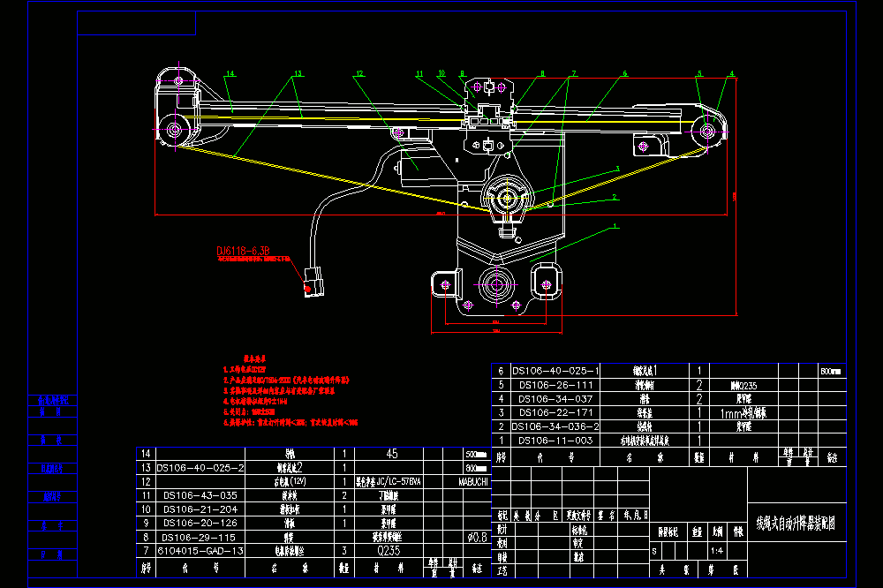Select the red DJ6118-6.3B connector label
The height and width of the screenshot is (588, 883).
click(x=244, y=252)
